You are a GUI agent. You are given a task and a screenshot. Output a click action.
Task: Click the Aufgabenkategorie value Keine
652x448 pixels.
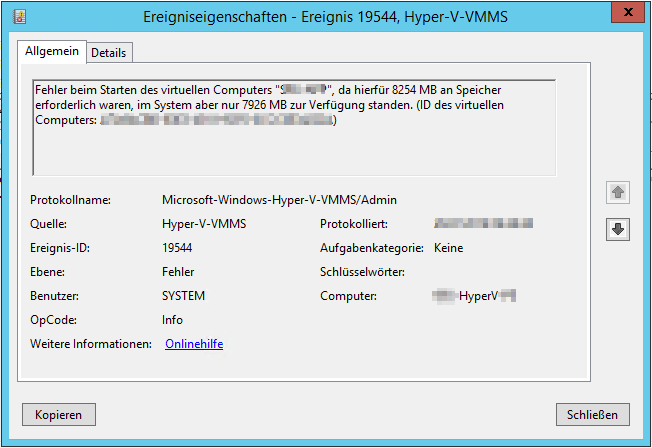point(448,248)
